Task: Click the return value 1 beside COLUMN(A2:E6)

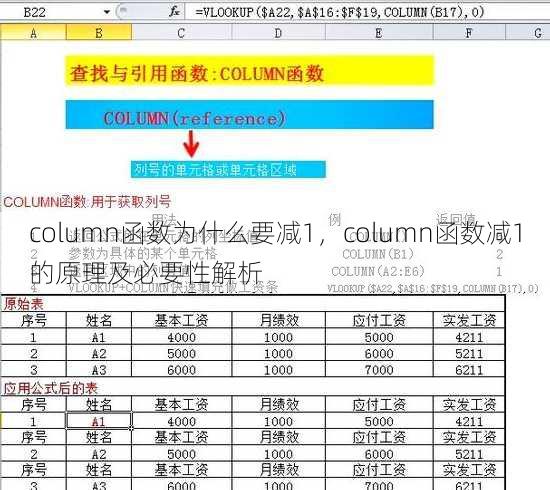Action: coord(499,271)
